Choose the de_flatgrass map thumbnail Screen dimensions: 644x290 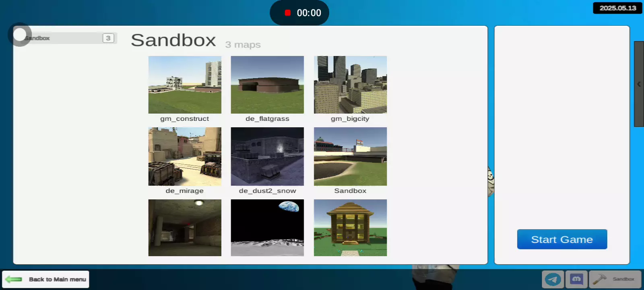point(267,85)
